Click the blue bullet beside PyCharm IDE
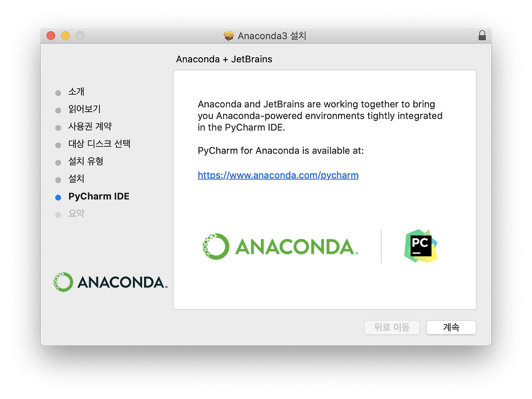Viewport: 532px width, 399px height. point(58,198)
